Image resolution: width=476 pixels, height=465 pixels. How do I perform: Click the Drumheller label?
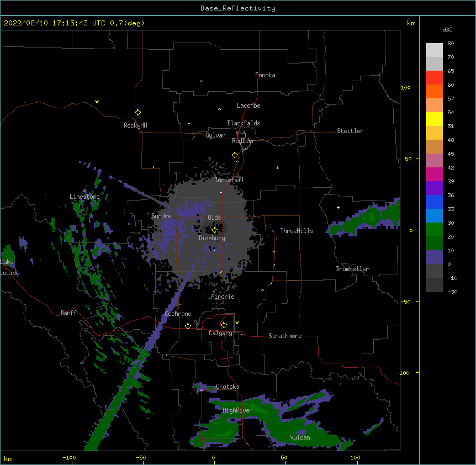[352, 269]
